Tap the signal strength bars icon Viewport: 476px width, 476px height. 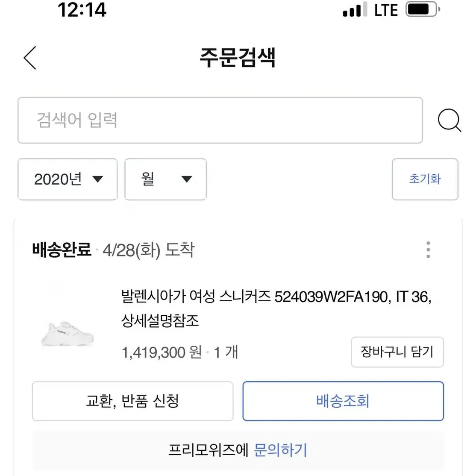(x=355, y=10)
